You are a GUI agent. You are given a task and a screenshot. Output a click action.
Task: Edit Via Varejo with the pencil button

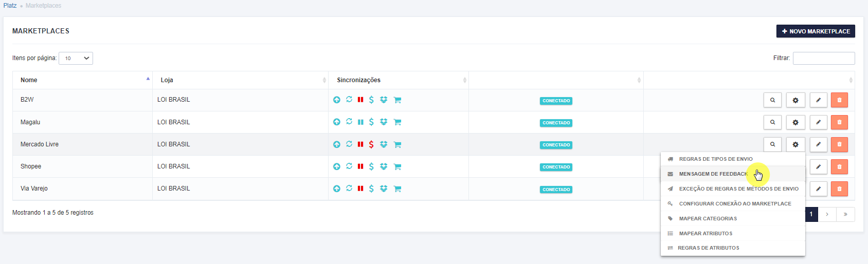pos(818,188)
